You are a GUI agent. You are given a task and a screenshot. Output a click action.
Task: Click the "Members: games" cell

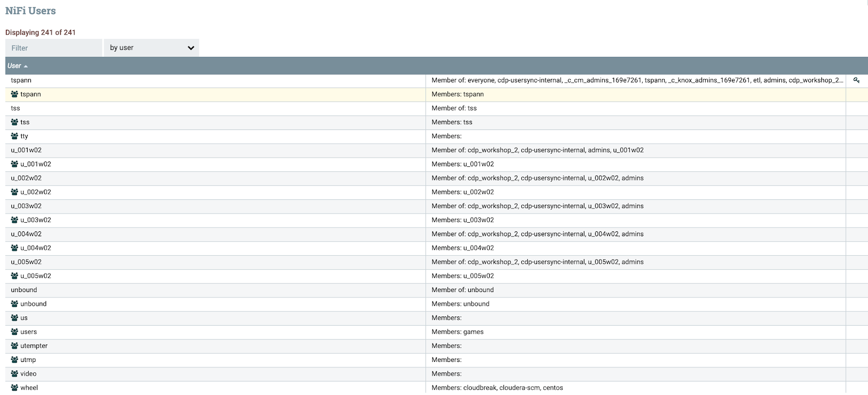pyautogui.click(x=636, y=332)
